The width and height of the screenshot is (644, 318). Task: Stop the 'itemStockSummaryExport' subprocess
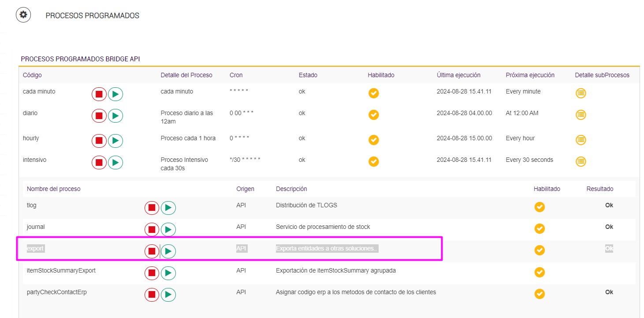[152, 273]
